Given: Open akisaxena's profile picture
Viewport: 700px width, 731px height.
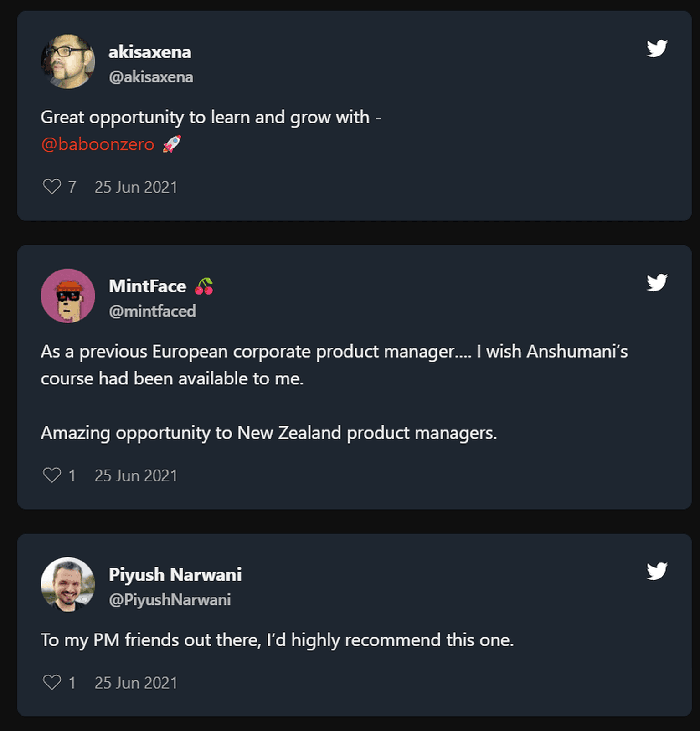Looking at the screenshot, I should (68, 61).
